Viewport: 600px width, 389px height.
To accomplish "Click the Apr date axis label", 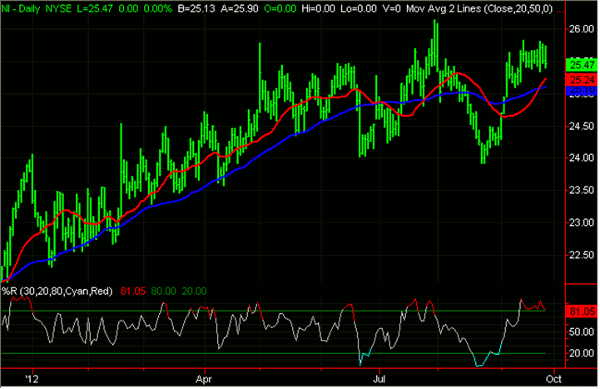I will point(204,379).
